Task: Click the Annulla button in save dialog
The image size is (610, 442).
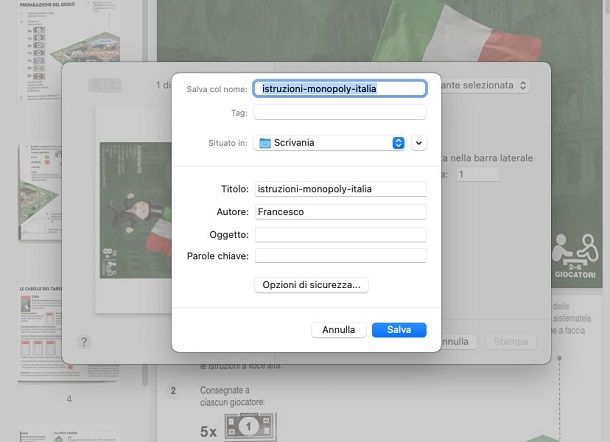Action: [338, 330]
